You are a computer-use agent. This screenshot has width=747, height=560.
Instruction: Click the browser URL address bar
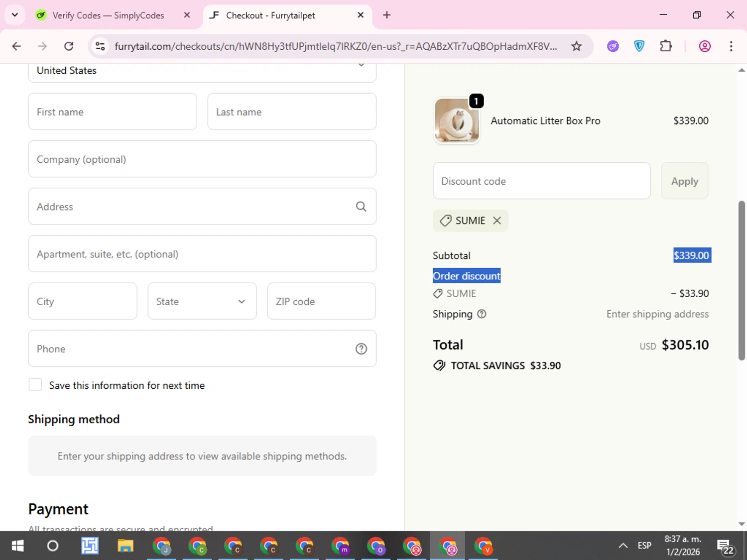(x=336, y=46)
